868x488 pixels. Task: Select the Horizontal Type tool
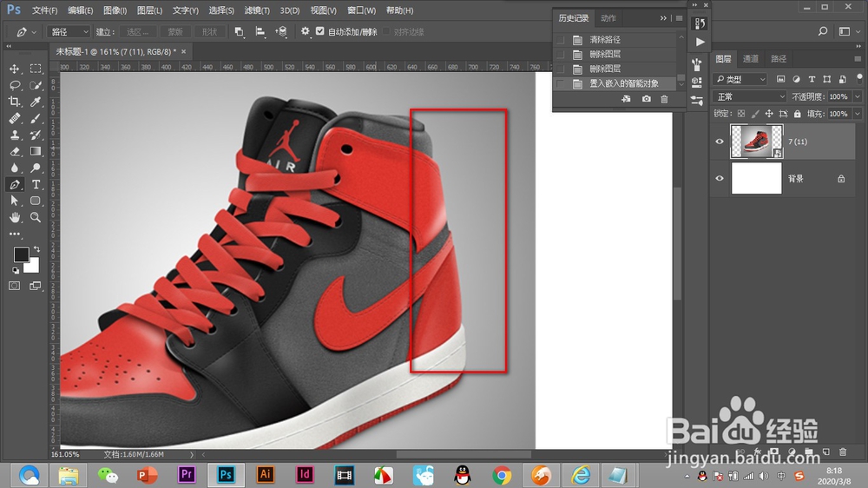point(36,184)
